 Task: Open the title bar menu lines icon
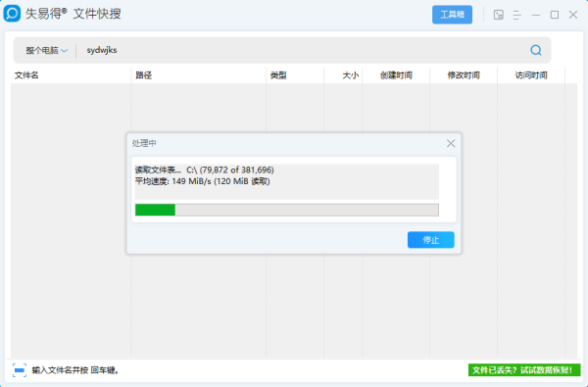tap(516, 15)
